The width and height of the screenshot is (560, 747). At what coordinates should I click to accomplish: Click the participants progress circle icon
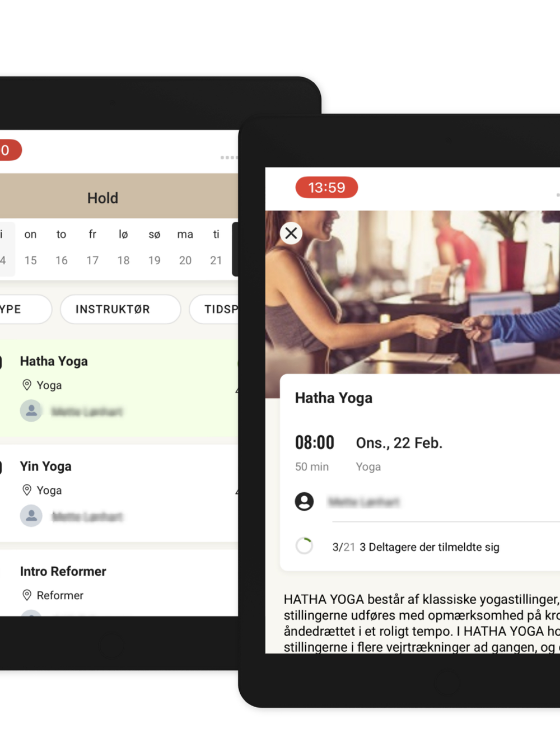point(304,546)
